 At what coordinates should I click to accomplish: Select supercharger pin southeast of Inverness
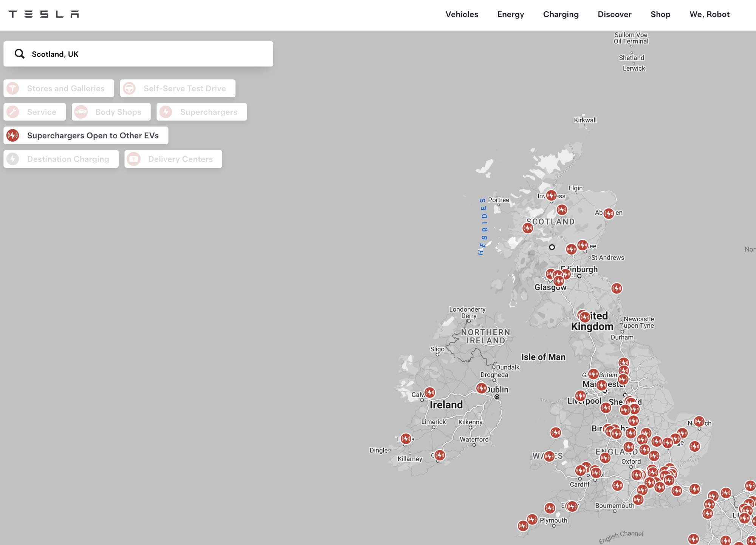click(x=562, y=210)
